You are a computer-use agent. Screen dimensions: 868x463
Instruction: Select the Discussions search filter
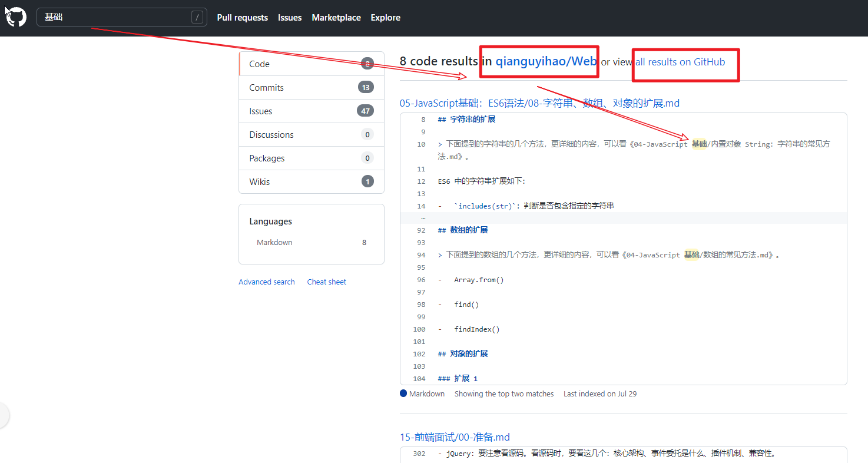pyautogui.click(x=271, y=134)
